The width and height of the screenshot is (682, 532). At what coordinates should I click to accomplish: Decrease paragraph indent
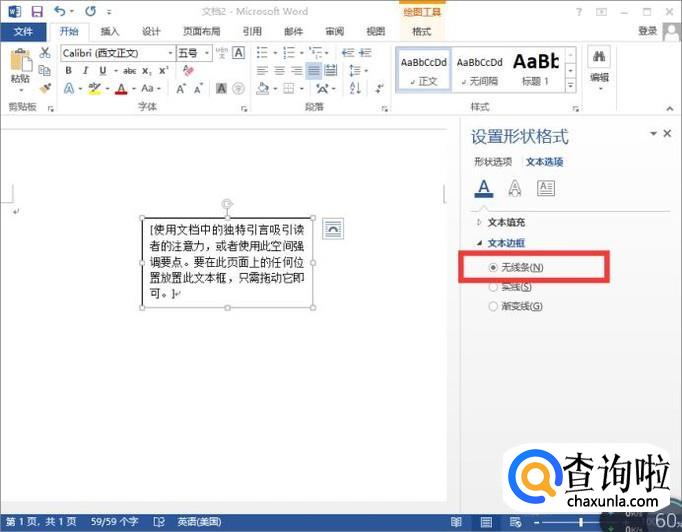348,53
